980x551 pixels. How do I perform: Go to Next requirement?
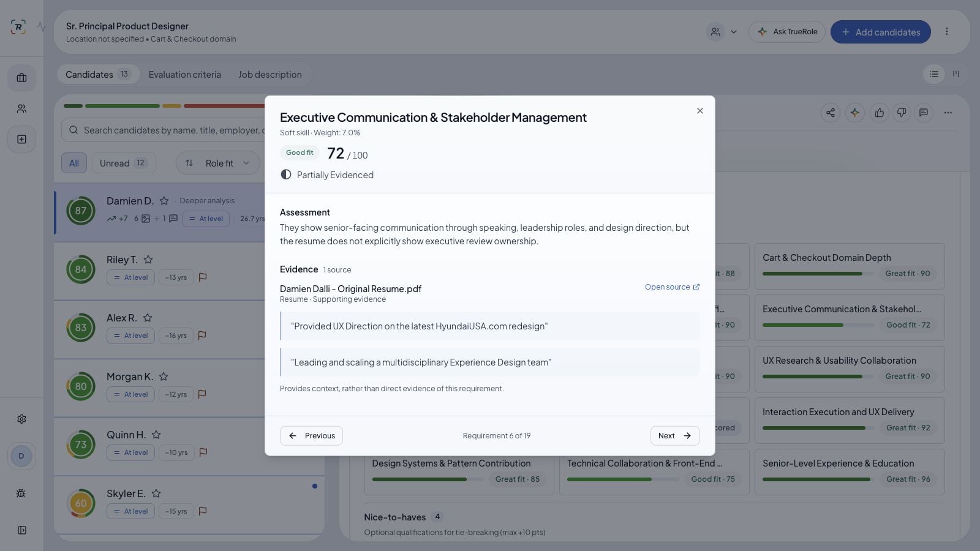(674, 436)
